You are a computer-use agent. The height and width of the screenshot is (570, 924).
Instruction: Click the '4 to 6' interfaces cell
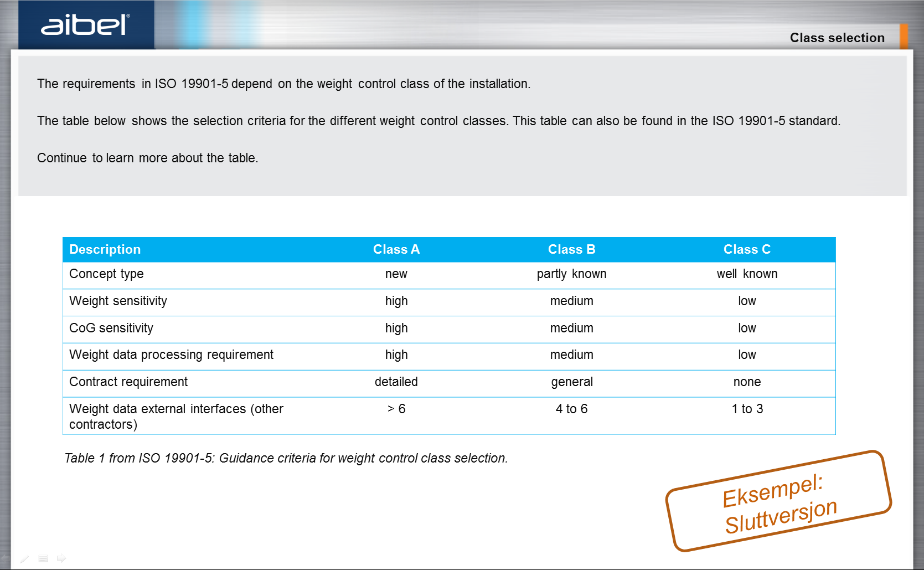[x=572, y=409]
